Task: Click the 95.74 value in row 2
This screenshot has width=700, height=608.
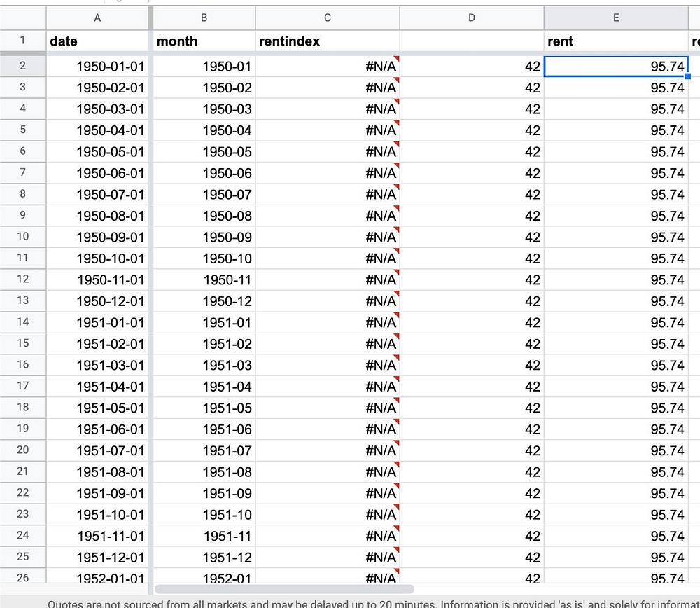Action: click(x=616, y=66)
